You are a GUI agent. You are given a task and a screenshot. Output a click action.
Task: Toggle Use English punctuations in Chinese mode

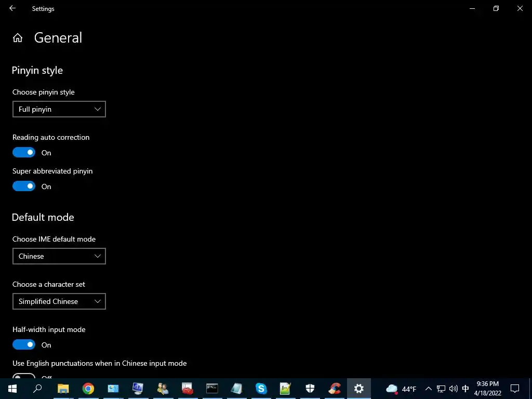pos(24,376)
